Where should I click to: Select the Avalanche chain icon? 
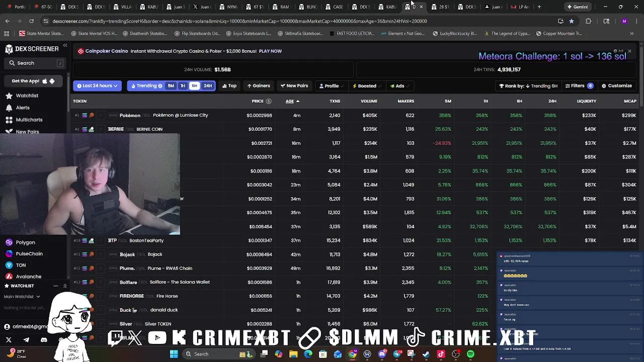point(9,277)
